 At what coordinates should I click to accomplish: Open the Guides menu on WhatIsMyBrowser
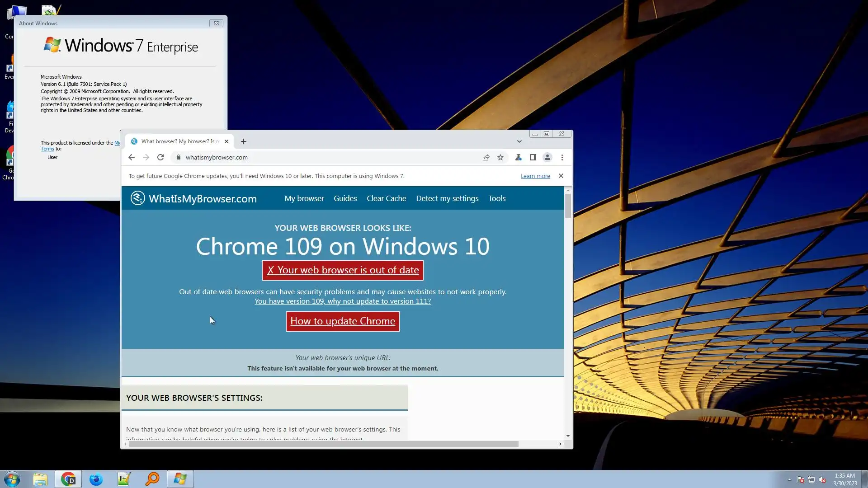tap(345, 198)
